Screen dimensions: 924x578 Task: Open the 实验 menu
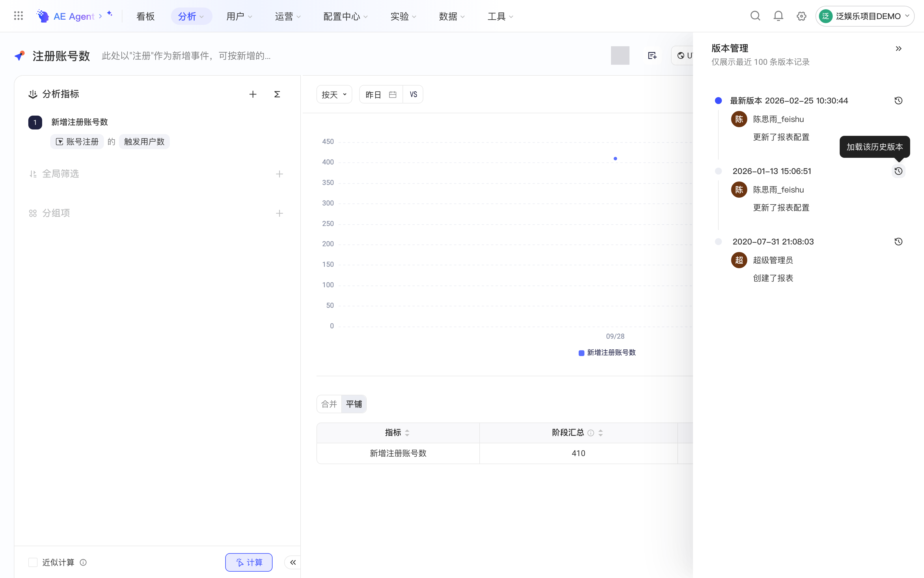pyautogui.click(x=404, y=16)
